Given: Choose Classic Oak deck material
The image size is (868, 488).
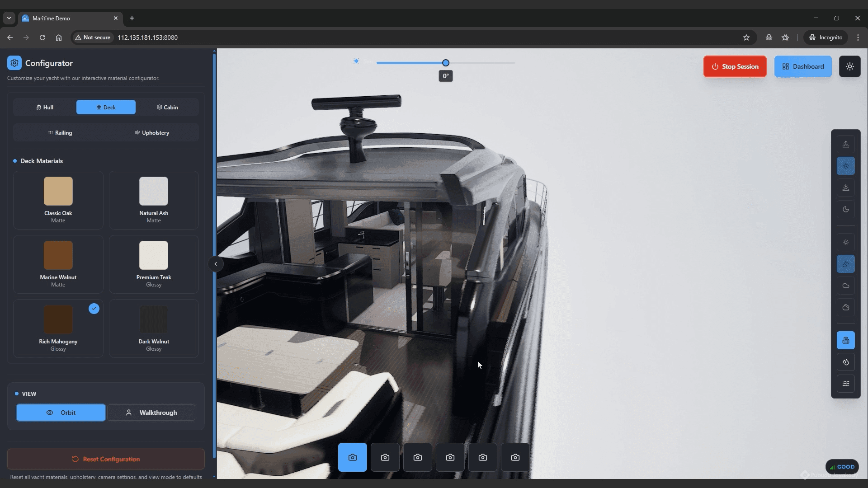Looking at the screenshot, I should point(58,200).
